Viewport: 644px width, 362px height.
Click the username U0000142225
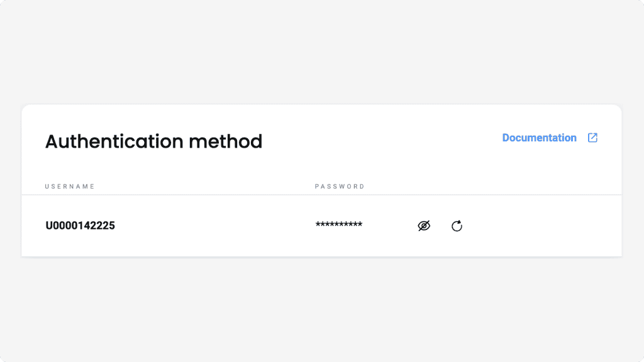pyautogui.click(x=80, y=226)
